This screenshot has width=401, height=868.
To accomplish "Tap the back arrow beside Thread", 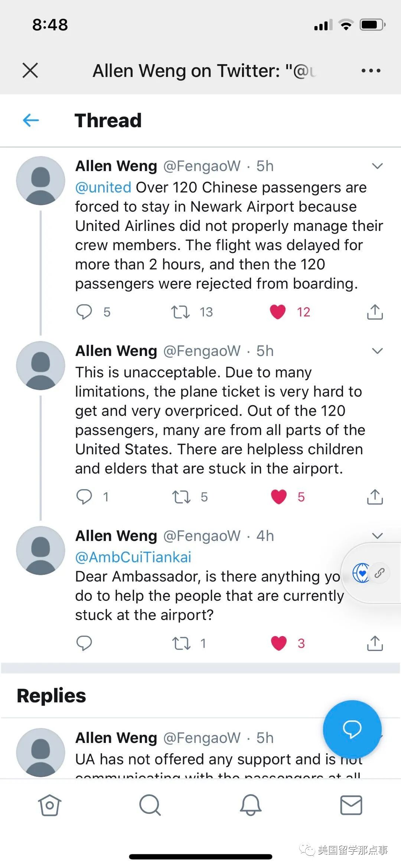I will [31, 120].
